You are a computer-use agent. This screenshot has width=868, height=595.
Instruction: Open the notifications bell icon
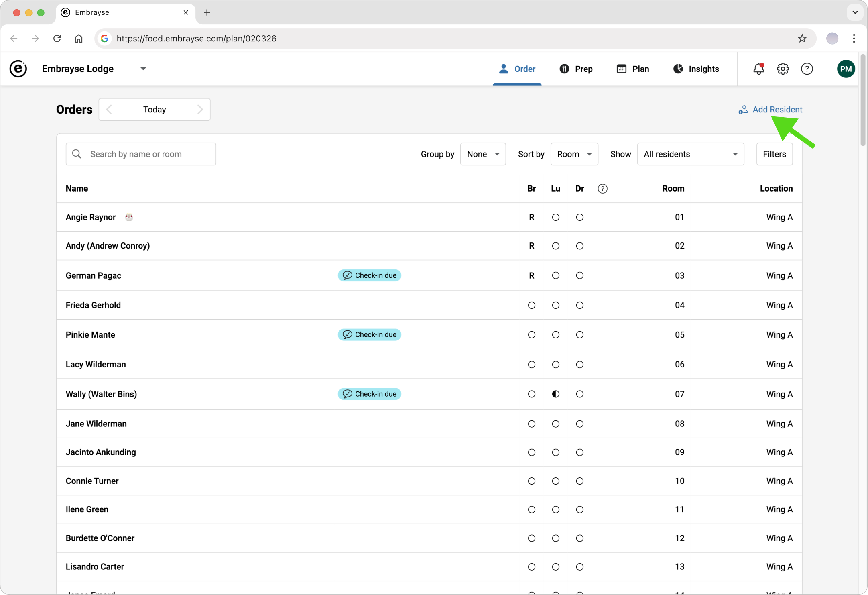(758, 69)
